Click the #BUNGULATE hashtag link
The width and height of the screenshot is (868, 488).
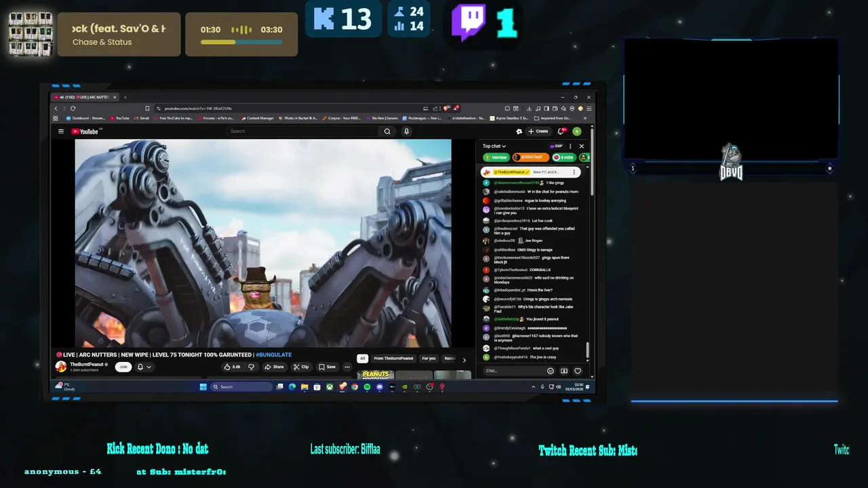pos(274,354)
